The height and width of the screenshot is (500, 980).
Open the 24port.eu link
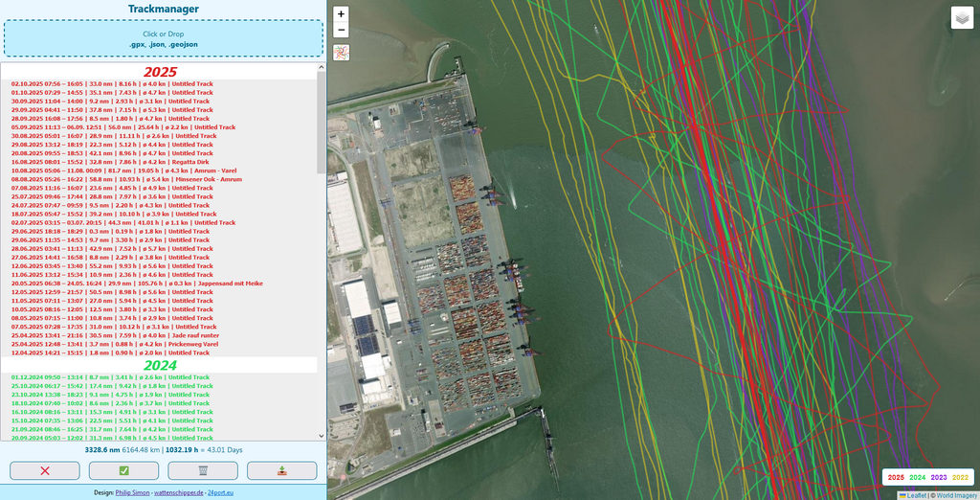221,492
